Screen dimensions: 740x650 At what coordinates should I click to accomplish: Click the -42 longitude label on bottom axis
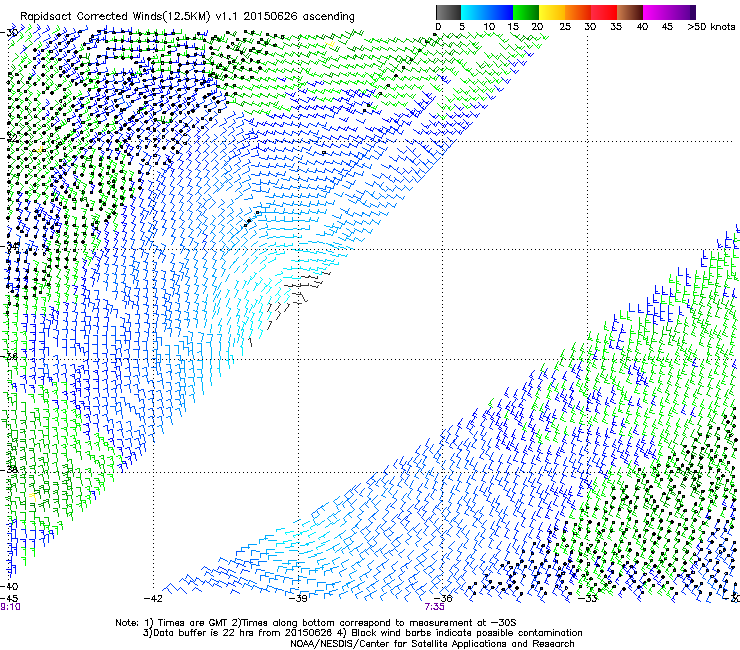[x=153, y=599]
